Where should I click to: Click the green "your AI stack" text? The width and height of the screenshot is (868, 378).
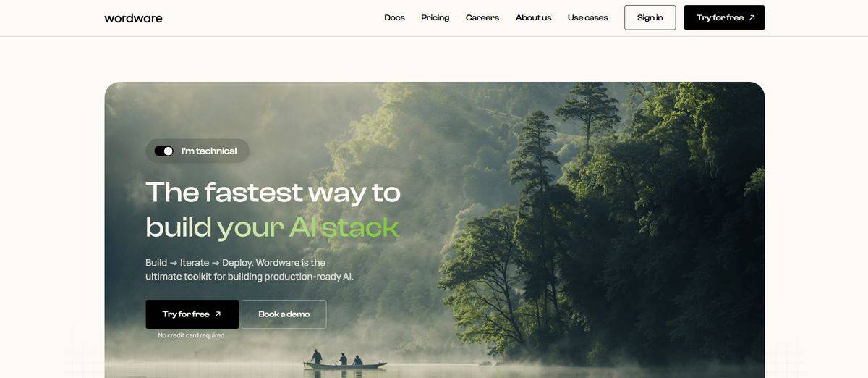[x=307, y=227]
